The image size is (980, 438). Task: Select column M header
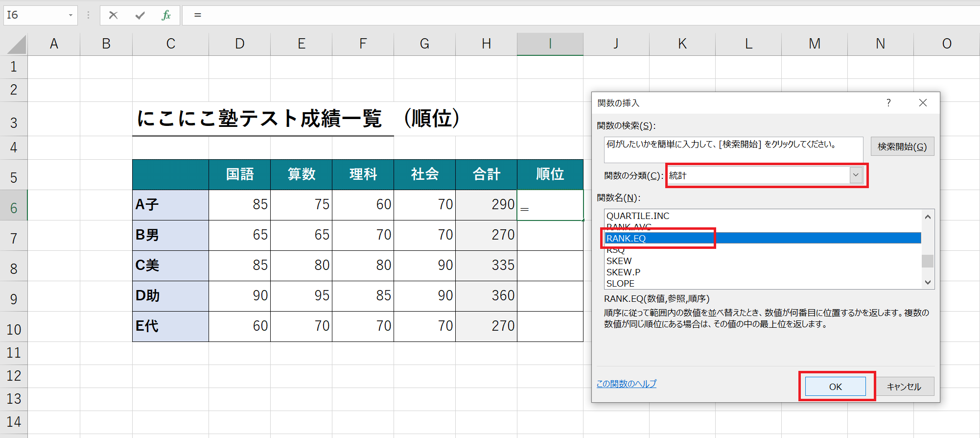coord(815,44)
